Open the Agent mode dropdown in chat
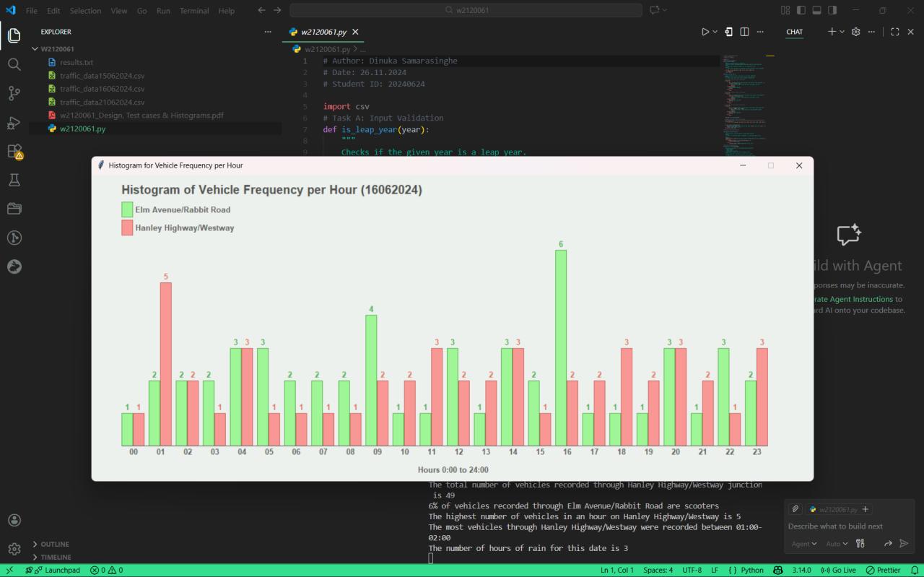The height and width of the screenshot is (577, 924). coord(804,543)
